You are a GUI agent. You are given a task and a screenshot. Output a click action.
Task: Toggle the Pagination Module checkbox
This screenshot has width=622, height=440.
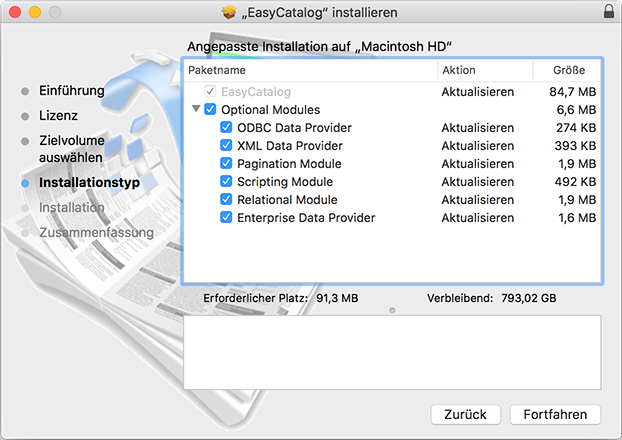click(226, 163)
